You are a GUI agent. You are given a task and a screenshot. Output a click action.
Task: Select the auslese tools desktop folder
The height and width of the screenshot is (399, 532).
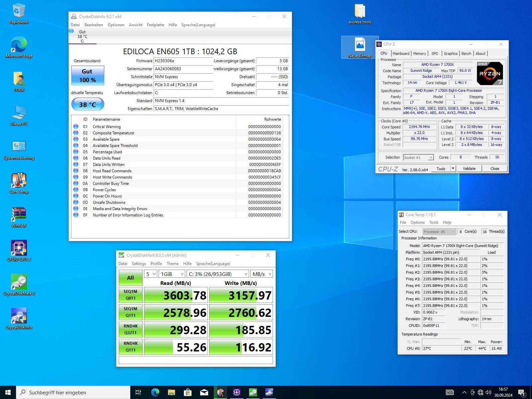point(360,14)
